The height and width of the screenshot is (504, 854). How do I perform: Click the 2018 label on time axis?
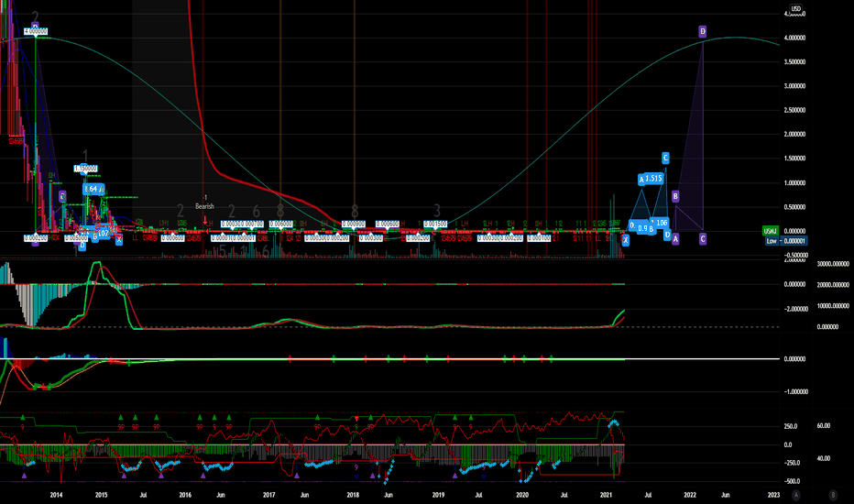tap(353, 495)
